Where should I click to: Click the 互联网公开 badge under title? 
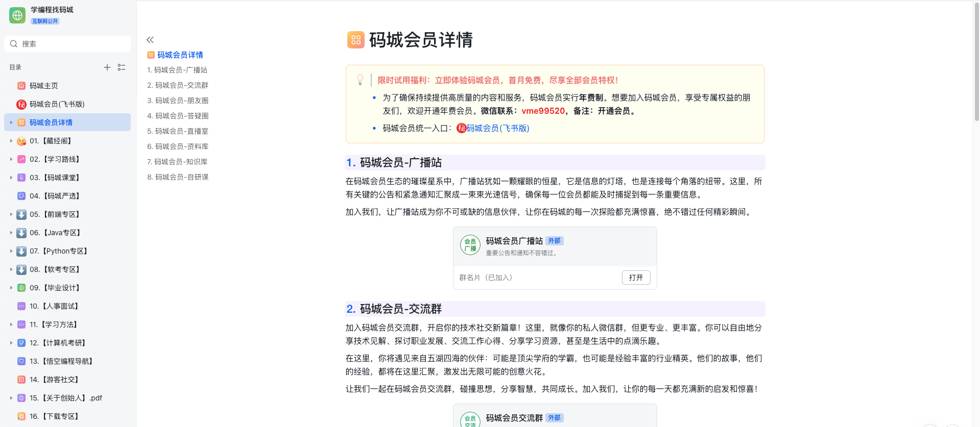pos(45,21)
